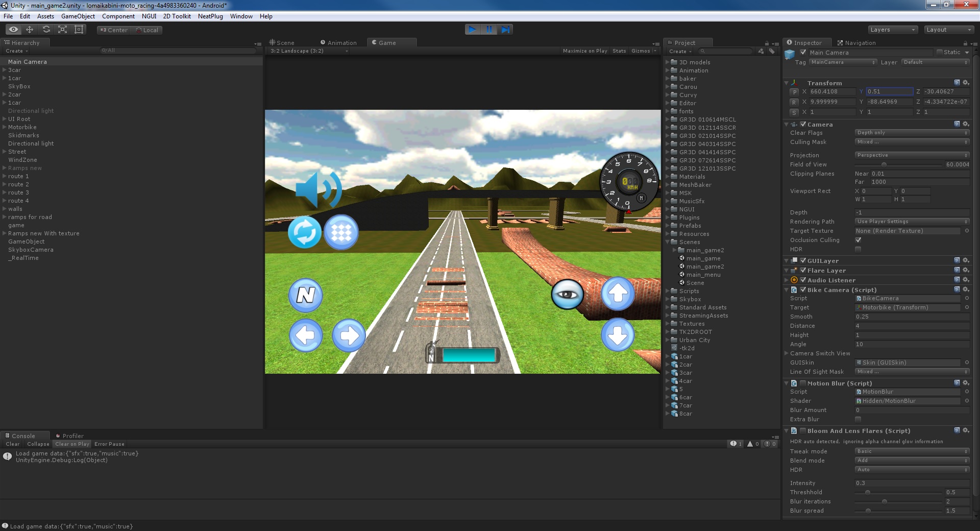Enable the HDR checkbox on Camera
The height and width of the screenshot is (531, 980).
(x=858, y=249)
